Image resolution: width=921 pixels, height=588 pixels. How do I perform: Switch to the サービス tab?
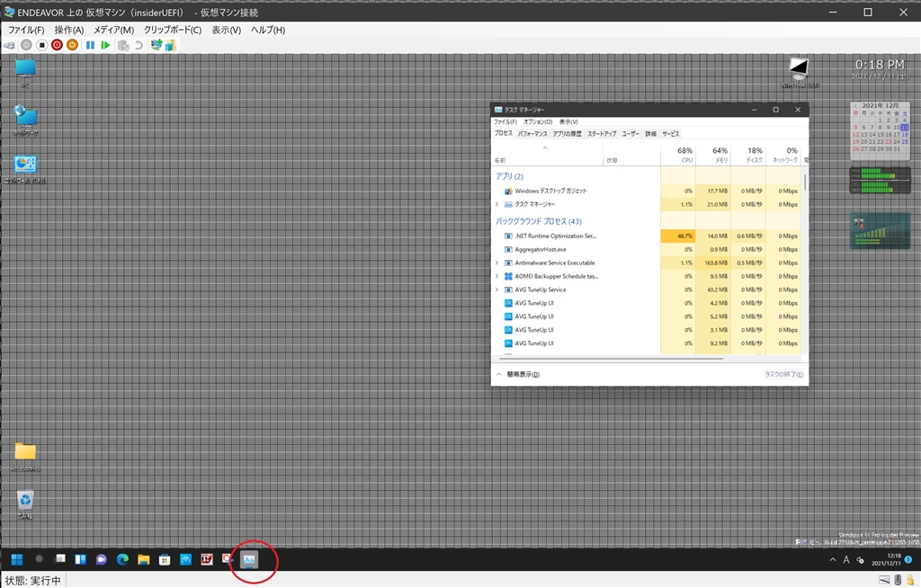point(671,134)
